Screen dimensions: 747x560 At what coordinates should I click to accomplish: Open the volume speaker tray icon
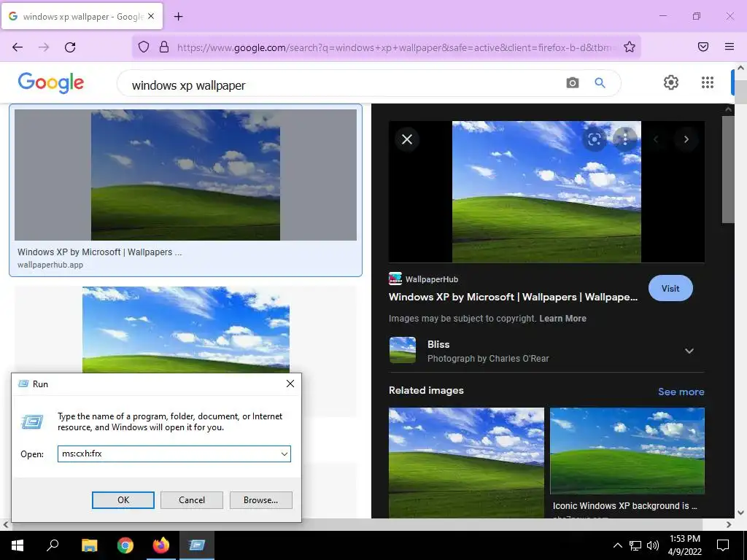pyautogui.click(x=653, y=545)
